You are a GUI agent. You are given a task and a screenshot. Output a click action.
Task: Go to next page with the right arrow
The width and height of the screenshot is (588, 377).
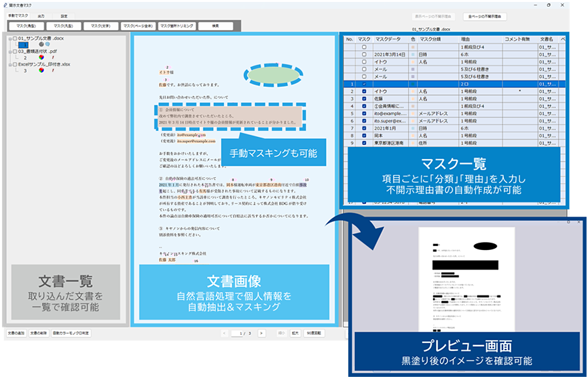tap(261, 332)
